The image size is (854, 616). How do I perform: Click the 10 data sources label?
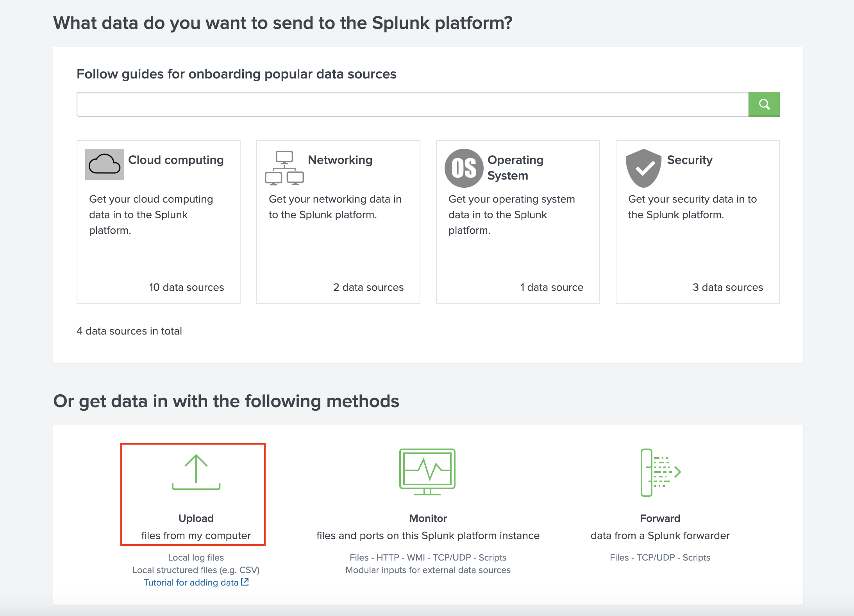(x=186, y=287)
